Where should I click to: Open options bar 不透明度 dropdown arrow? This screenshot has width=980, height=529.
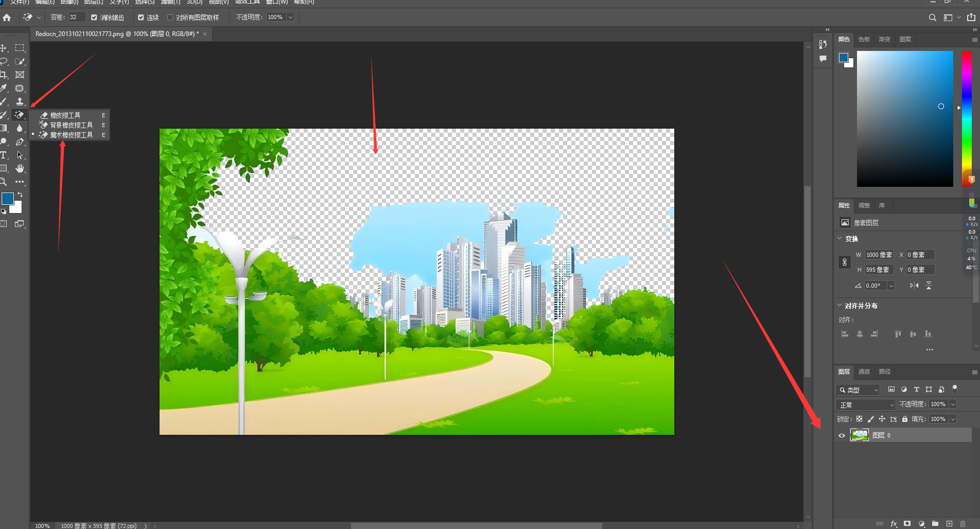click(x=290, y=17)
